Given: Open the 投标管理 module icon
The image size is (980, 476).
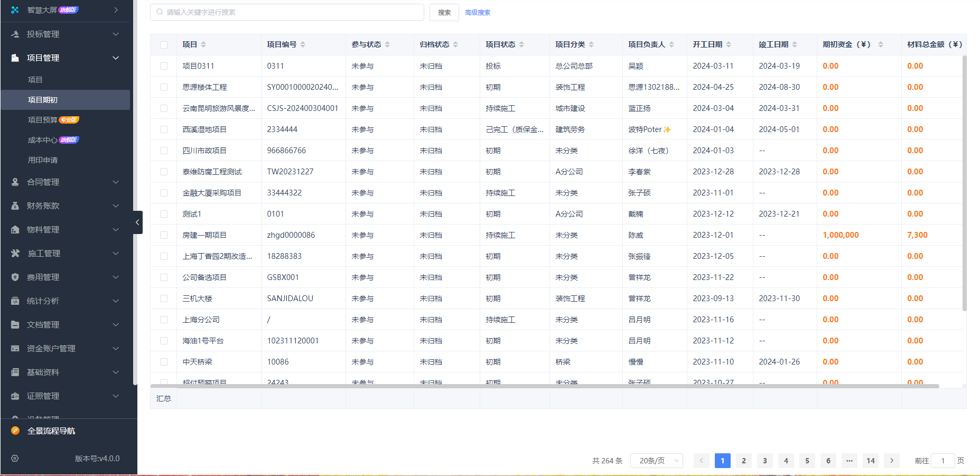Looking at the screenshot, I should click(14, 34).
